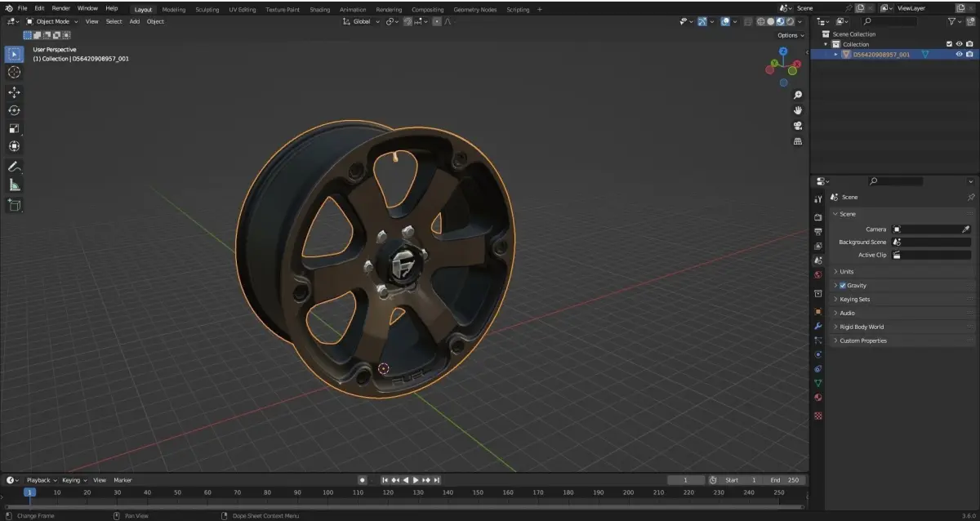Switch to Geometry Nodes workspace tab
The height and width of the screenshot is (521, 980).
[474, 10]
